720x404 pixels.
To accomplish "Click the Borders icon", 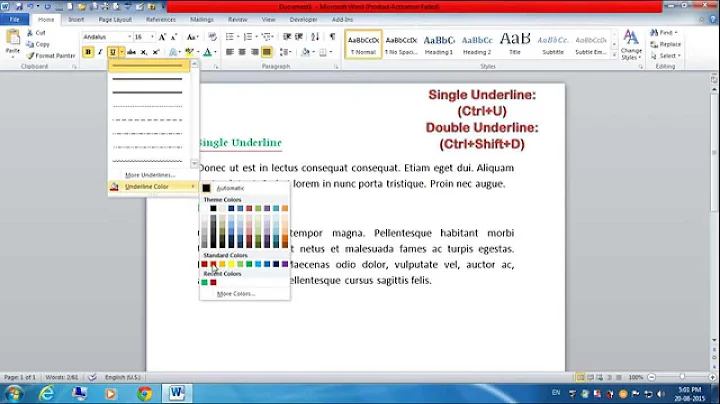I will point(323,52).
